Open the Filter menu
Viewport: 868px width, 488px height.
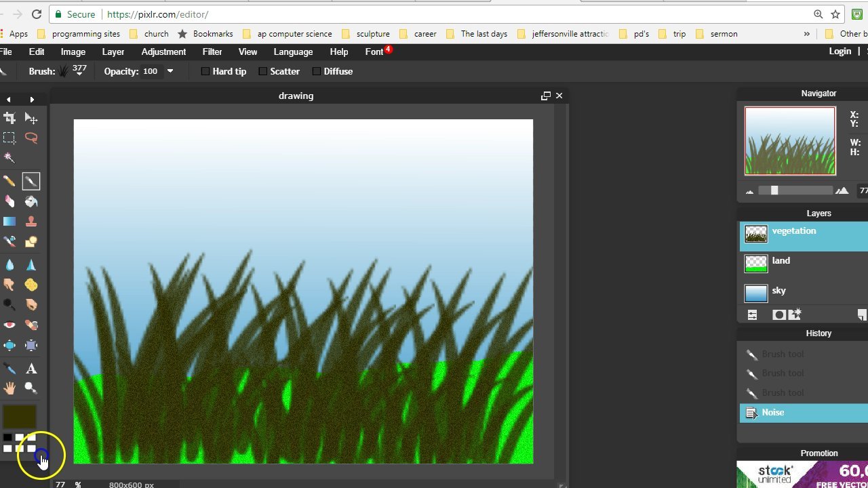tap(212, 52)
